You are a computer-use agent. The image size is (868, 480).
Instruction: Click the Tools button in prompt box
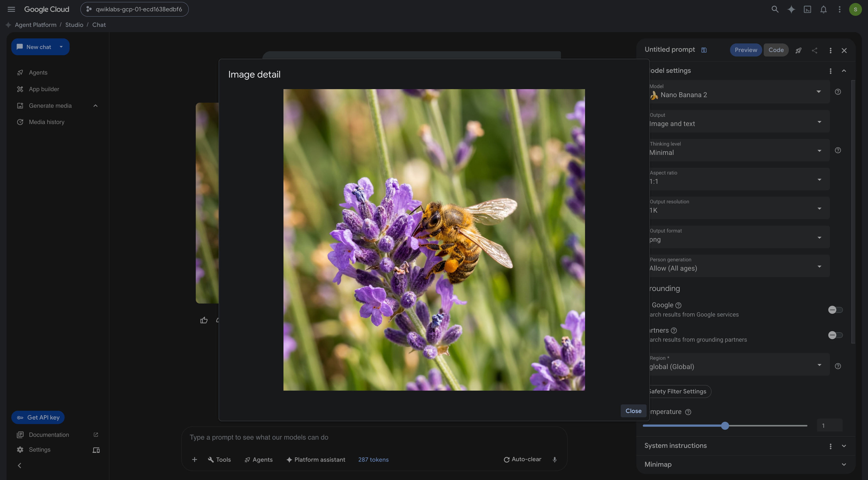[219, 460]
